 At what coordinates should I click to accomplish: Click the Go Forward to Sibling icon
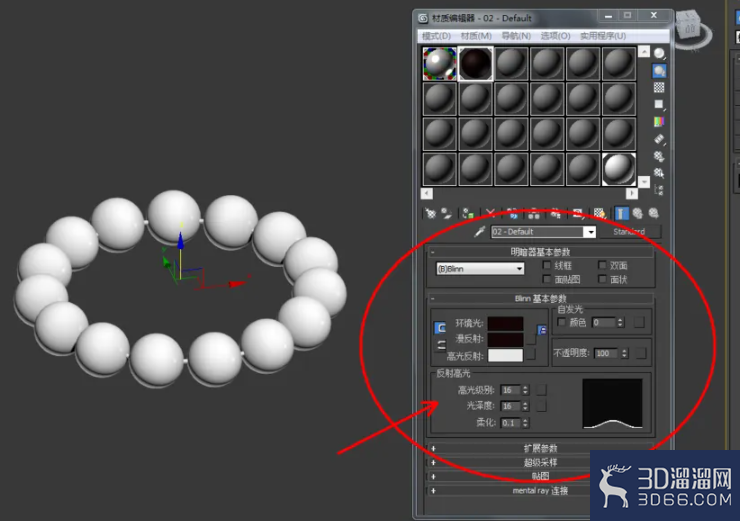[x=654, y=213]
